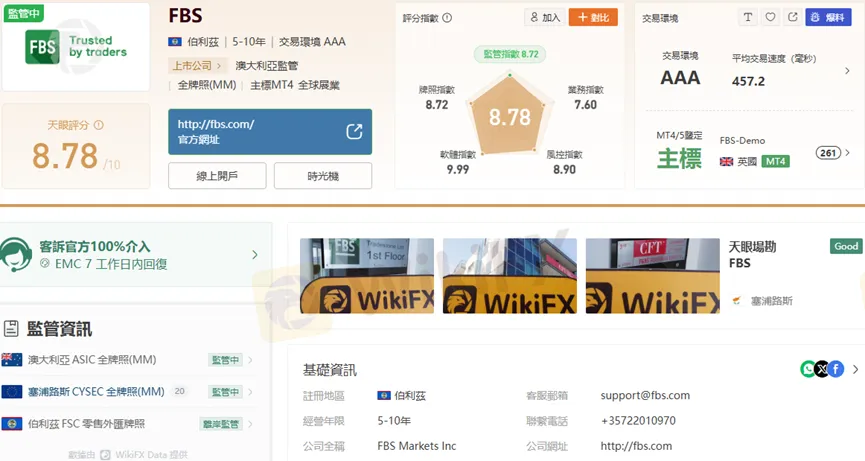Expand the social links chevron
This screenshot has height=461, width=865.
(x=856, y=369)
